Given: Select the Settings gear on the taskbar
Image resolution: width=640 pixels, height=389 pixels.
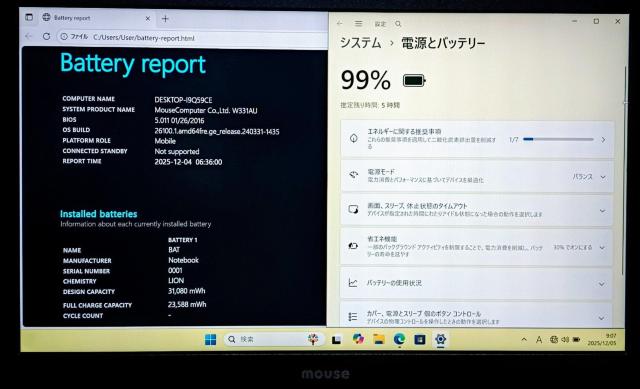Looking at the screenshot, I should click(440, 339).
